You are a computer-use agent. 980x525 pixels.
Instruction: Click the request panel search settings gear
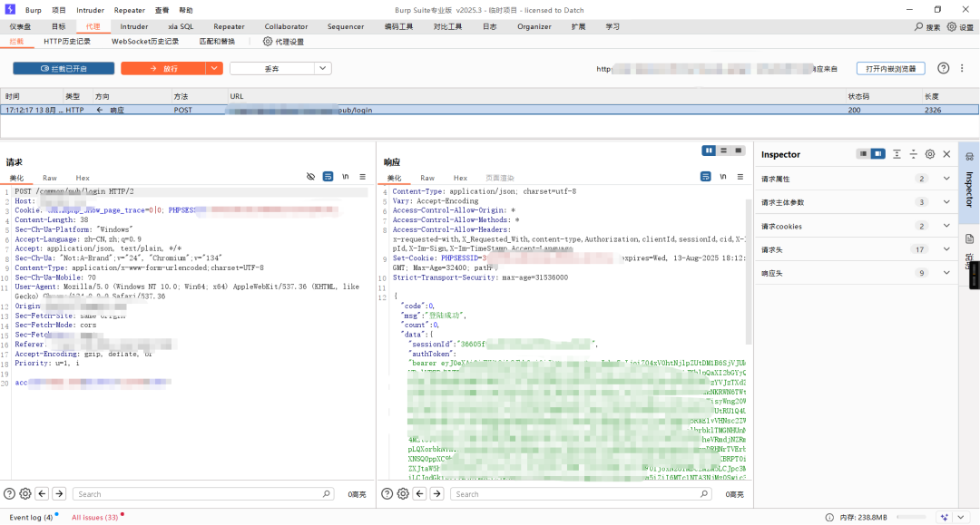(x=25, y=494)
